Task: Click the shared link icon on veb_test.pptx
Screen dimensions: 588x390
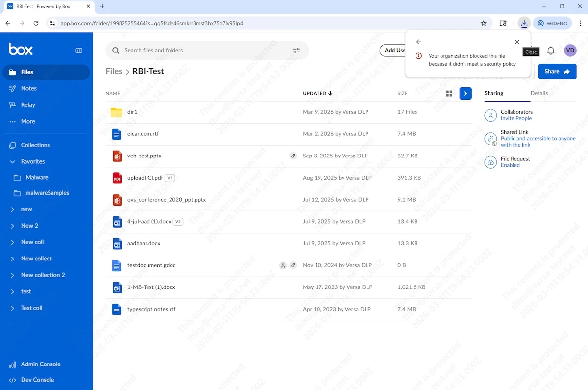Action: [x=293, y=156]
